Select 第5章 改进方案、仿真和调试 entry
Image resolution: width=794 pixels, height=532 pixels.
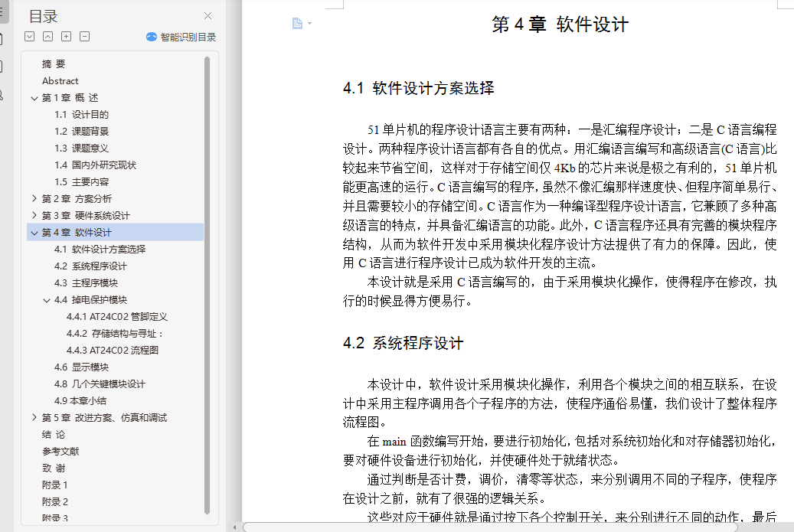point(104,418)
